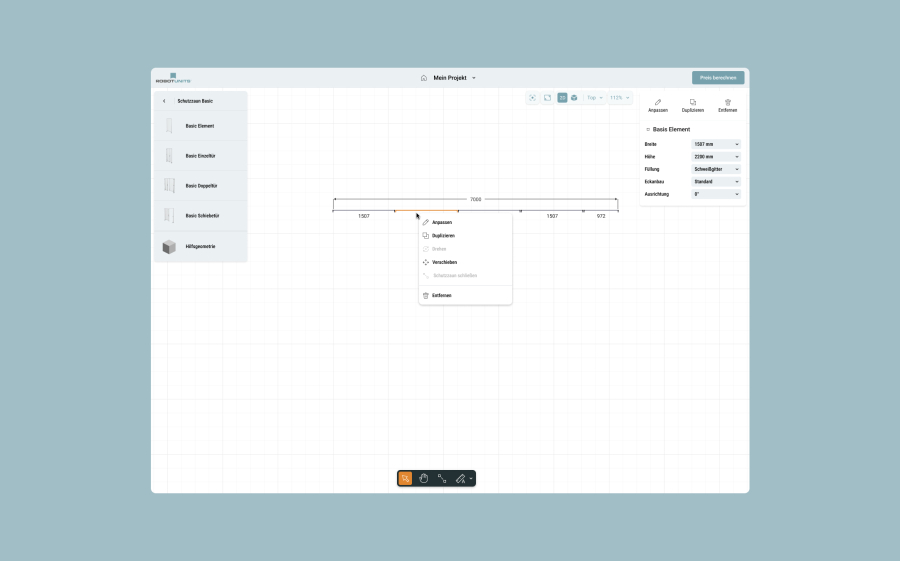Choose Verschieben in the context menu
The width and height of the screenshot is (900, 561).
pos(444,262)
